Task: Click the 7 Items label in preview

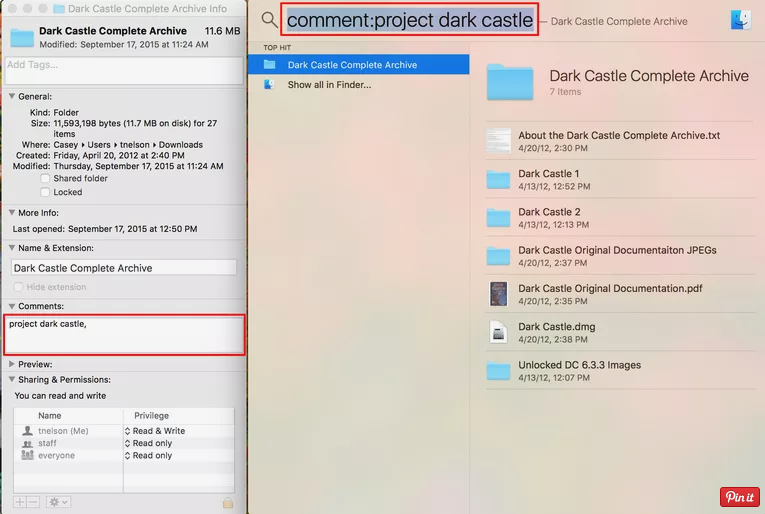Action: pos(565,92)
